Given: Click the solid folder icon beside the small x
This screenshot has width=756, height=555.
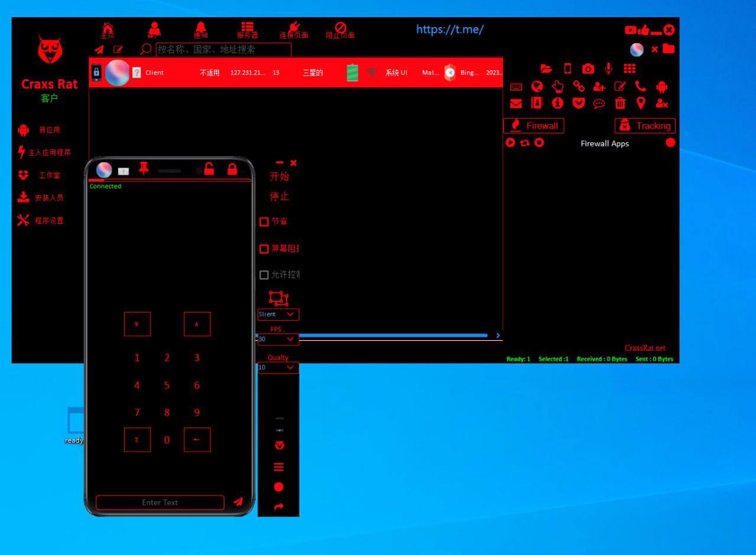Looking at the screenshot, I should pos(669,48).
